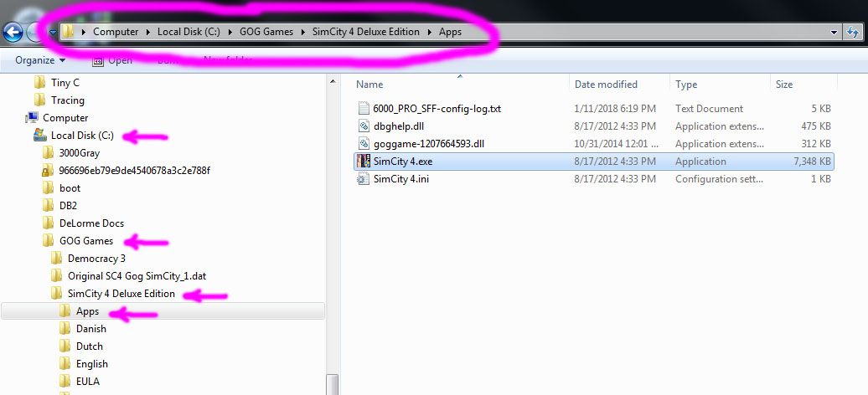Screen dimensions: 868x395
Task: Click Computer in the address breadcrumb
Action: pos(116,32)
